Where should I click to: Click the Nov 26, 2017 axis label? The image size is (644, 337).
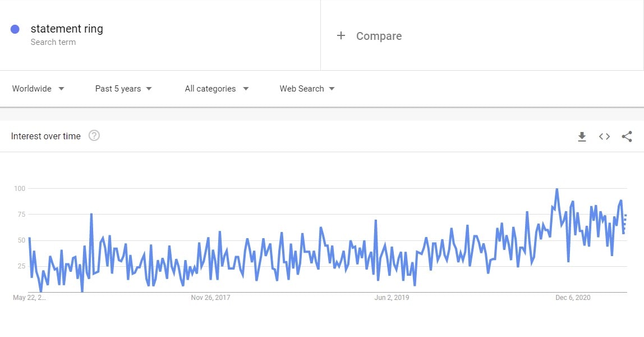pyautogui.click(x=210, y=298)
